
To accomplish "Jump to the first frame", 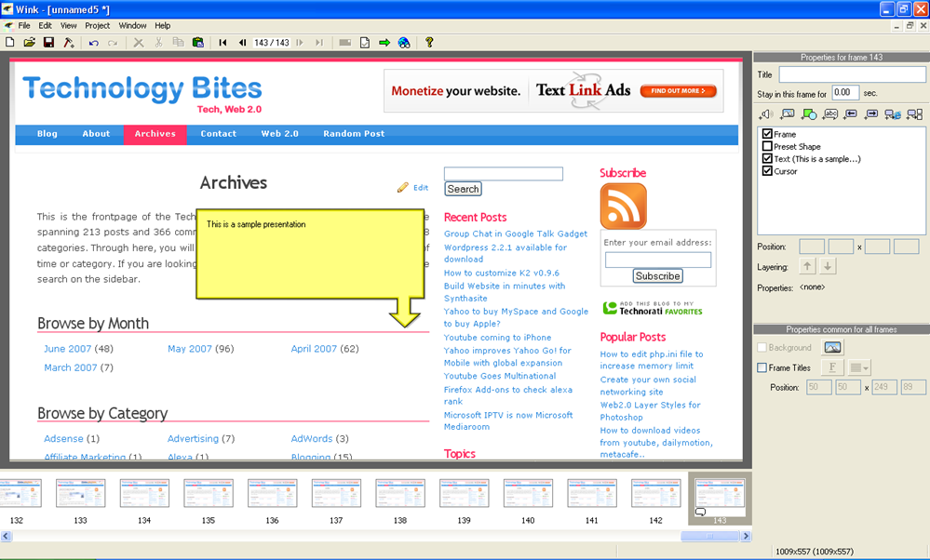I will coord(222,43).
